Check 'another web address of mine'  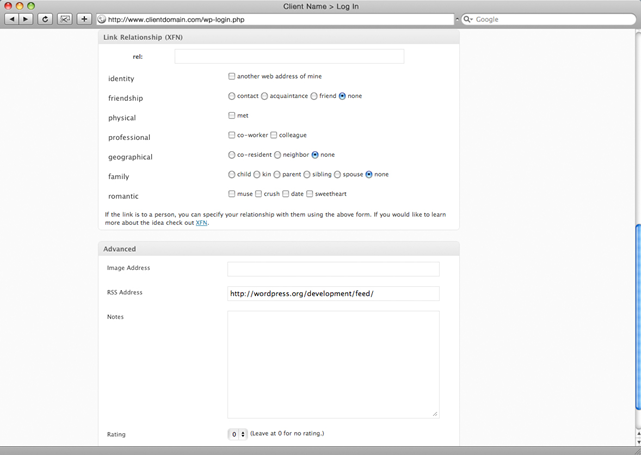(x=232, y=76)
